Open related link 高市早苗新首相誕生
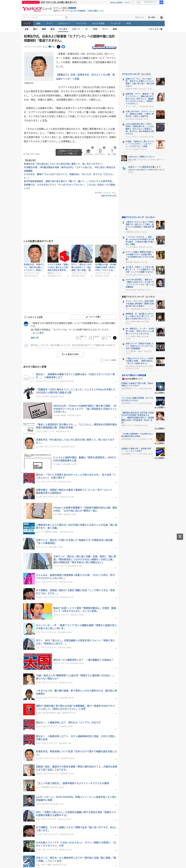This screenshot has width=186, height=868. click(69, 181)
